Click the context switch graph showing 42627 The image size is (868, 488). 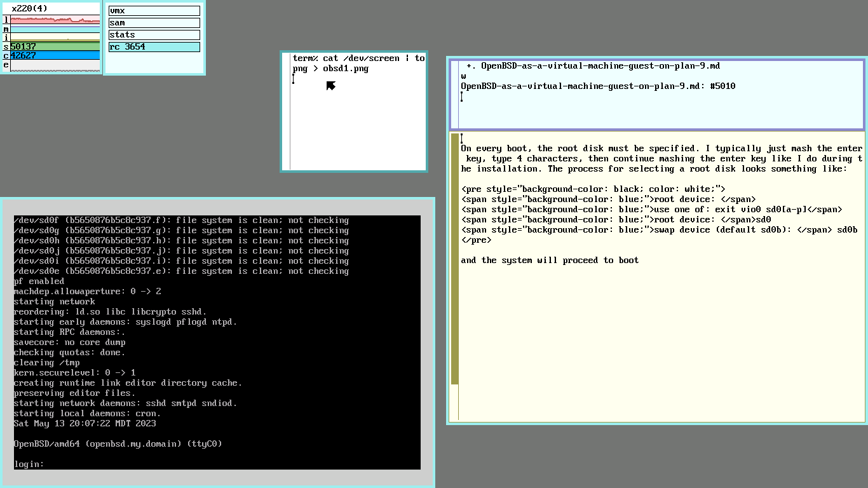[55, 56]
